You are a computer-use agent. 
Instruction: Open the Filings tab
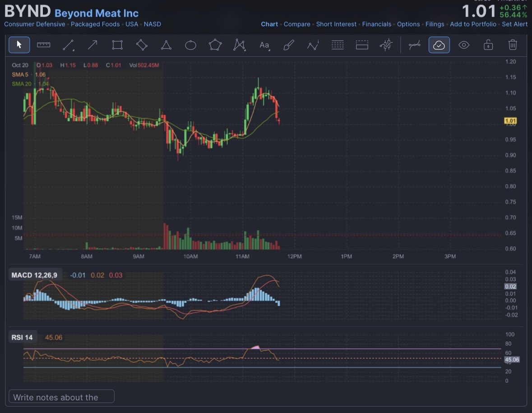click(435, 24)
